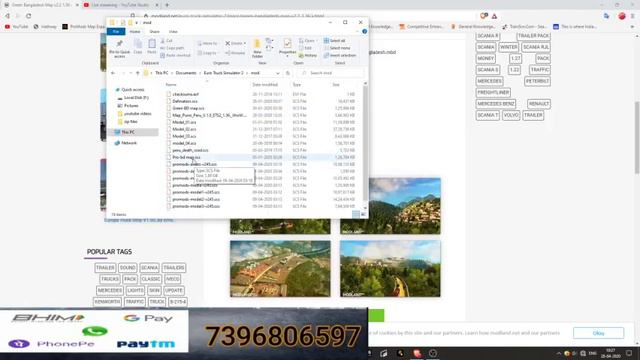Click the VOLVO tag
Viewport: 640px width, 360px height.
[x=511, y=115]
